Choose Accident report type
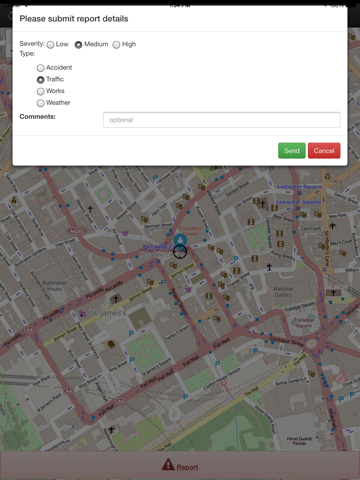 click(x=40, y=68)
